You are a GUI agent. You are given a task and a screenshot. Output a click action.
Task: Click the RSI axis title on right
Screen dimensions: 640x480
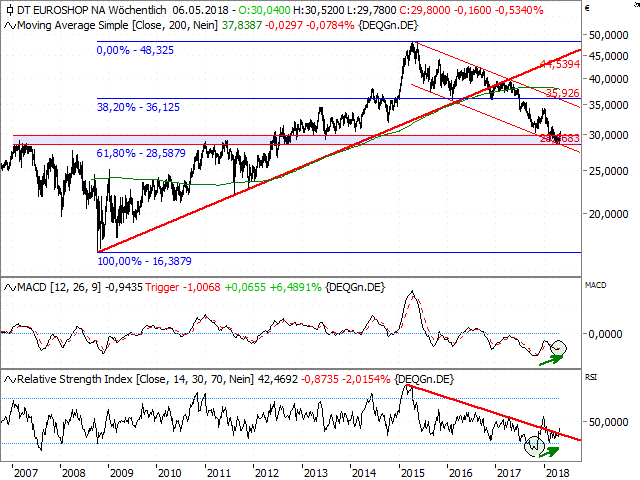pos(591,377)
